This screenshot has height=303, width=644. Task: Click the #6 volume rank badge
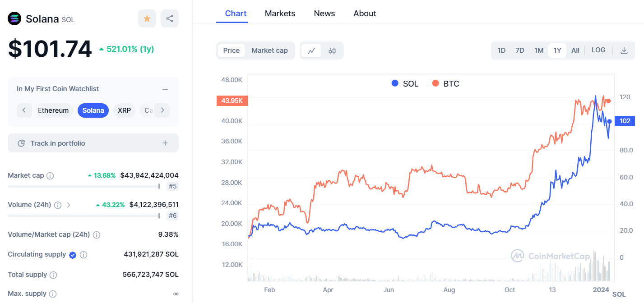point(172,216)
